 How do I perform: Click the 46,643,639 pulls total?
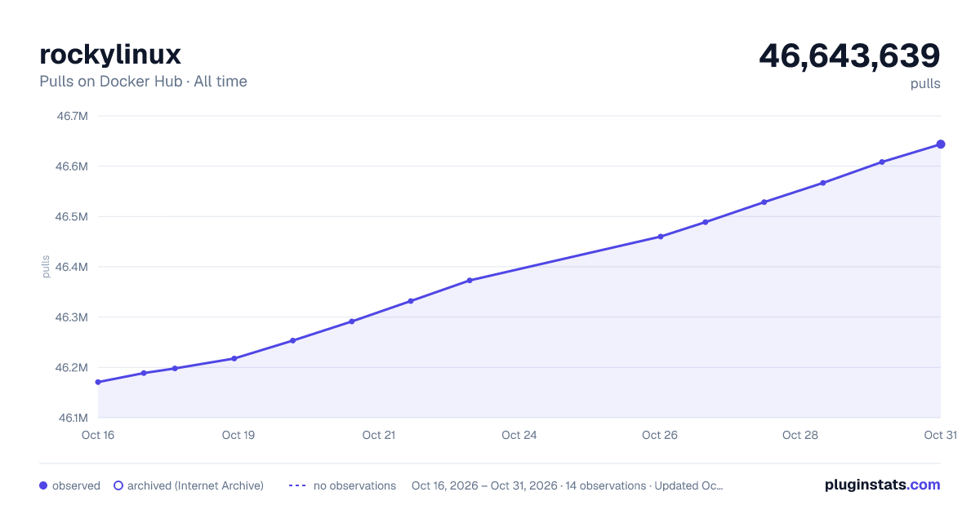(849, 55)
